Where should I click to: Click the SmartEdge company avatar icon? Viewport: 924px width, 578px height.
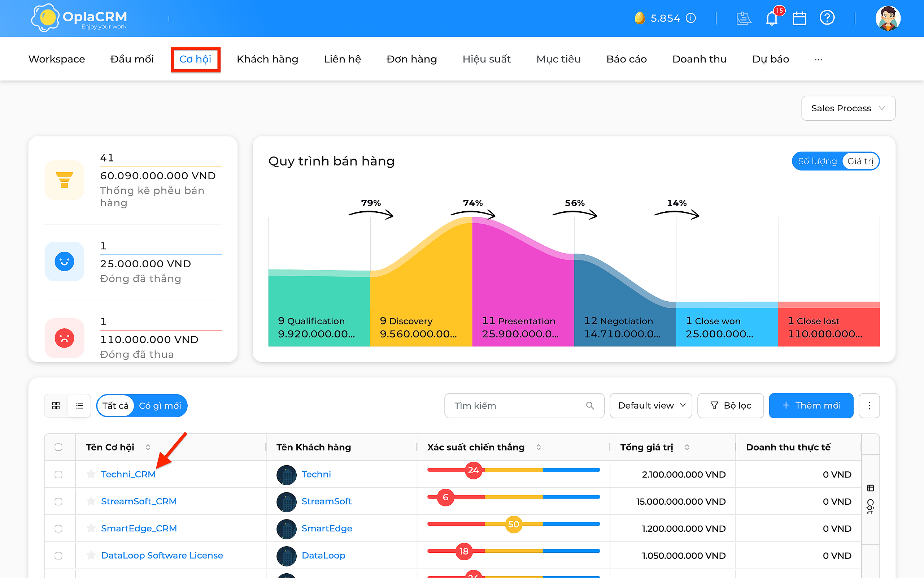click(286, 529)
